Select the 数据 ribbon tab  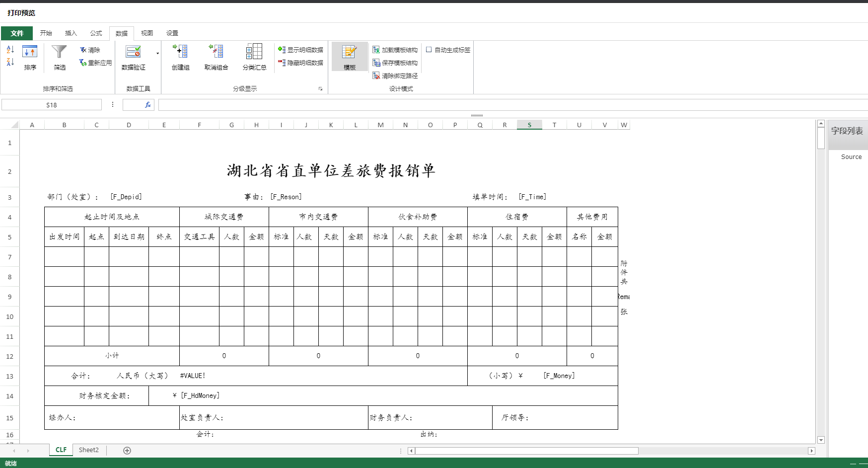click(x=122, y=33)
